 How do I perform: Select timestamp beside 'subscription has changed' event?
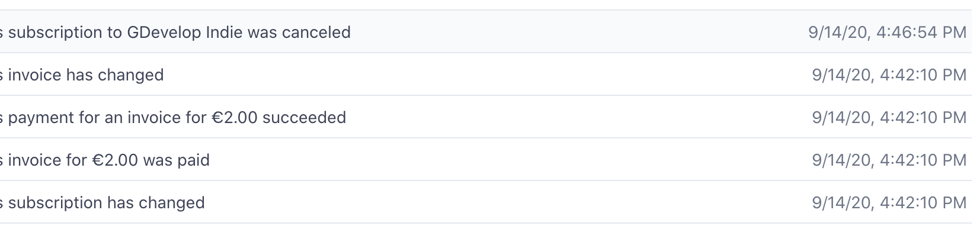[x=889, y=202]
